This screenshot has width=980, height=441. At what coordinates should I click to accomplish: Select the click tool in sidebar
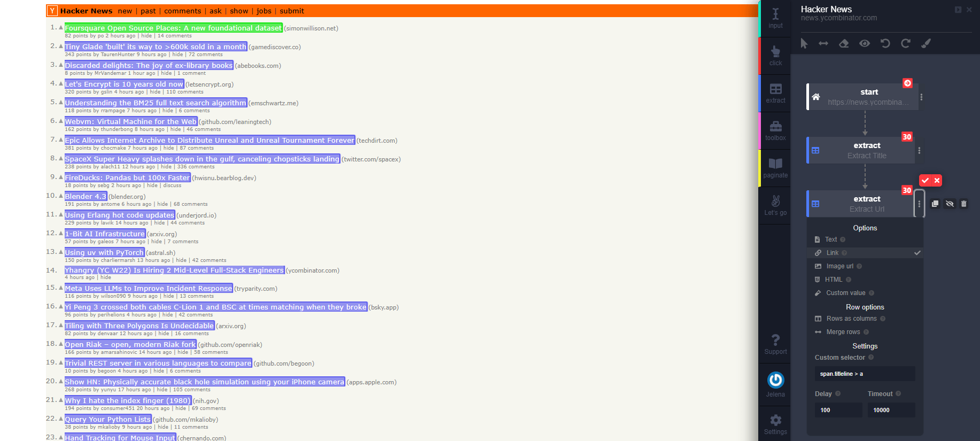[x=775, y=56]
